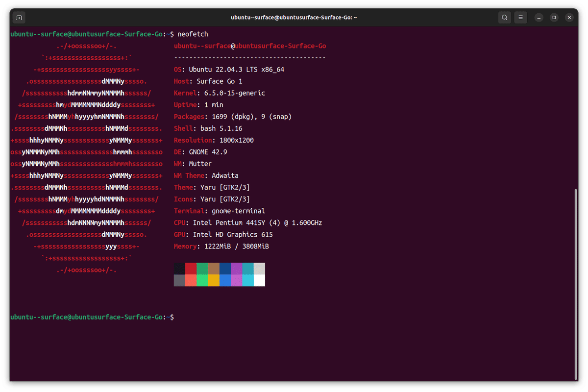This screenshot has width=588, height=392.
Task: Click the red color block
Action: (x=191, y=269)
